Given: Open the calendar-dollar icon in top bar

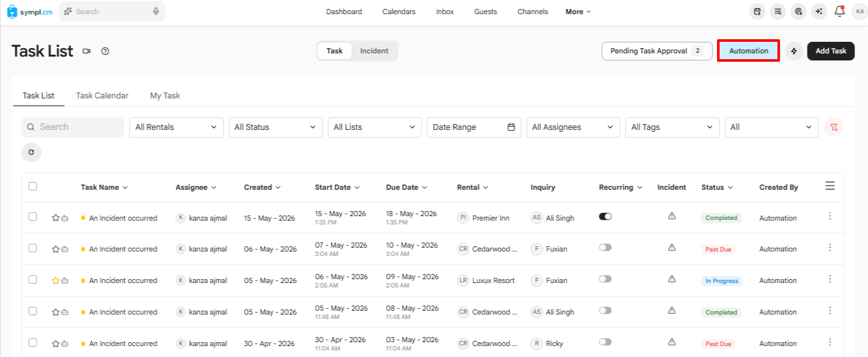Looking at the screenshot, I should click(757, 12).
